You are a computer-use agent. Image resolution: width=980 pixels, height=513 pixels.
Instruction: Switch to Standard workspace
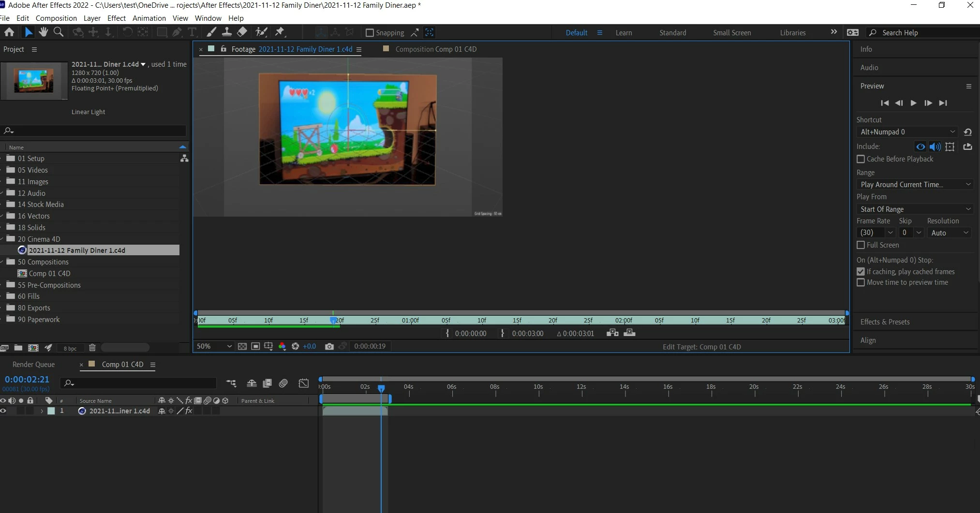[672, 33]
